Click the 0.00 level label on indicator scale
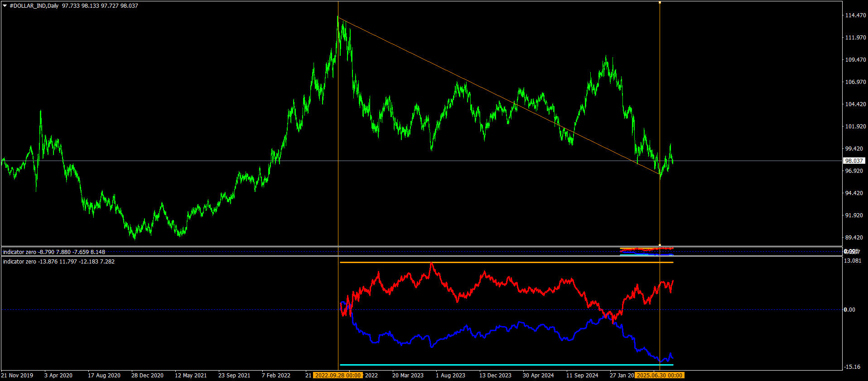The image size is (868, 381). click(849, 310)
